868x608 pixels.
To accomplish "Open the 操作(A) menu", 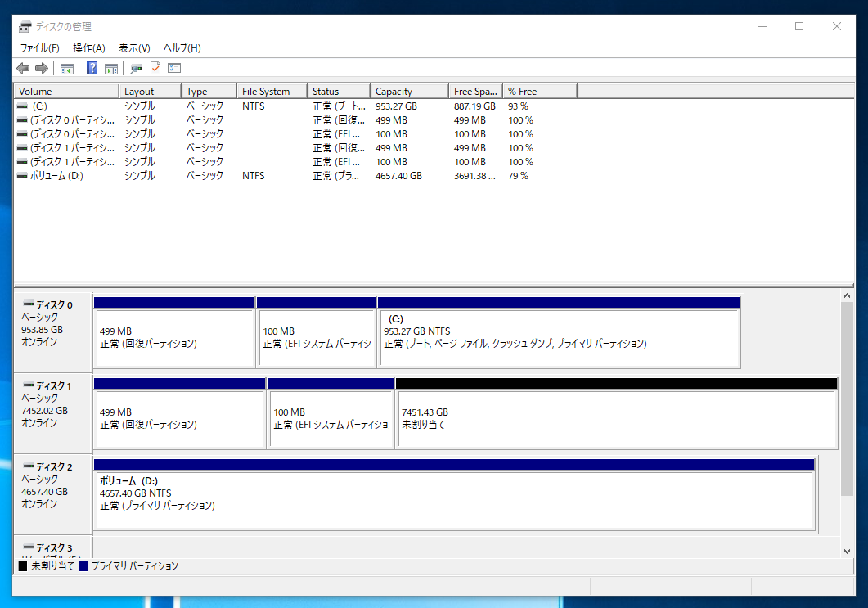I will (88, 47).
